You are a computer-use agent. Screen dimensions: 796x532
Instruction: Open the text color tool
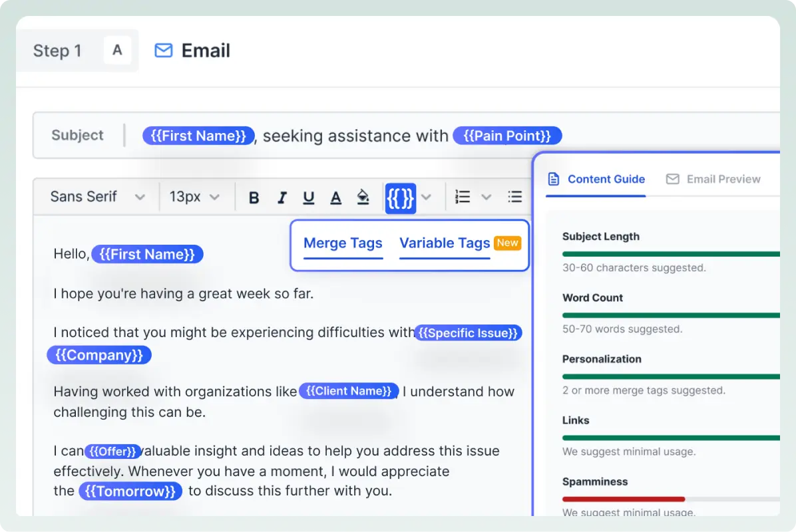tap(335, 197)
